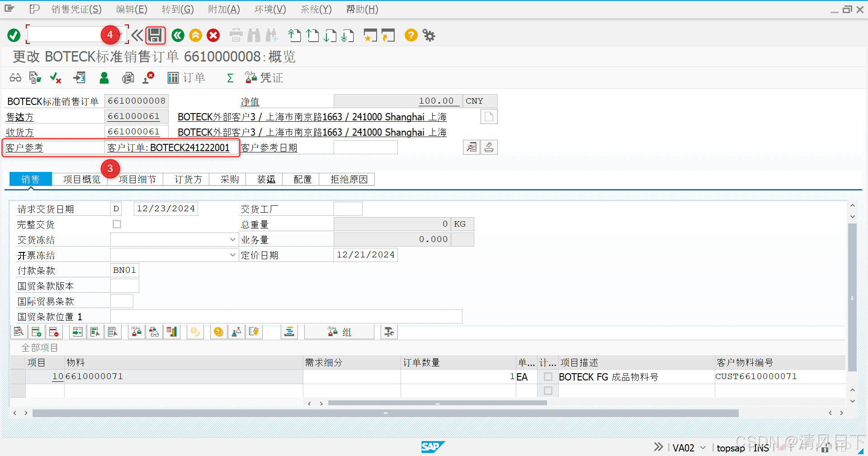
Task: Click the Find Next binoculars-plus icon
Action: 272,35
